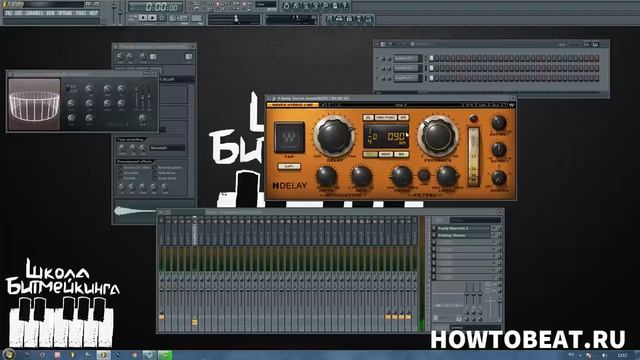Open graph editor icon in step sequencer header
640x360 pixels.
tap(596, 44)
